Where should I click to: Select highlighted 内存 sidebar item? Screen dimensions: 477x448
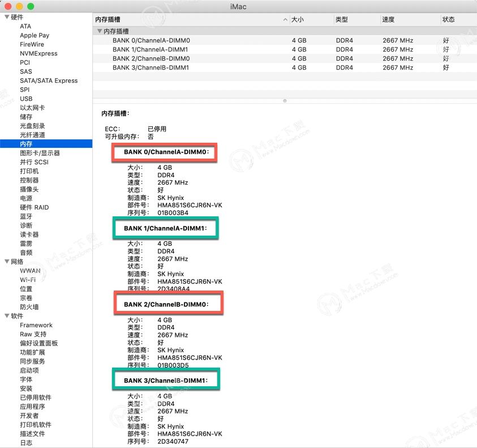click(46, 144)
